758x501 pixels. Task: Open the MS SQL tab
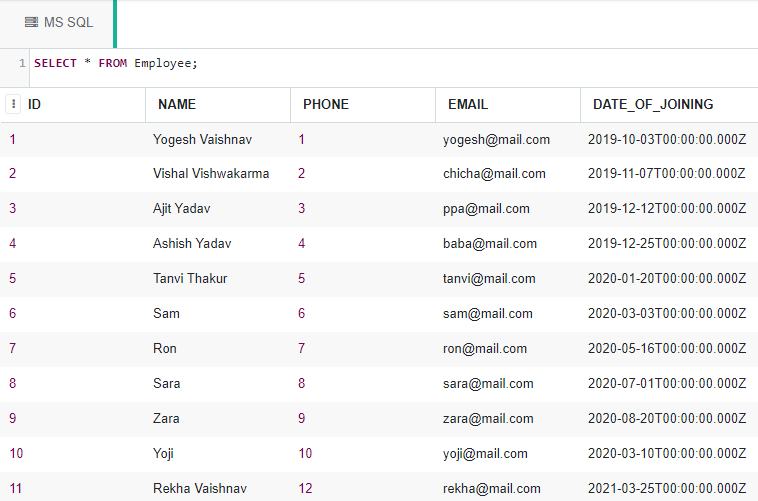tap(58, 23)
